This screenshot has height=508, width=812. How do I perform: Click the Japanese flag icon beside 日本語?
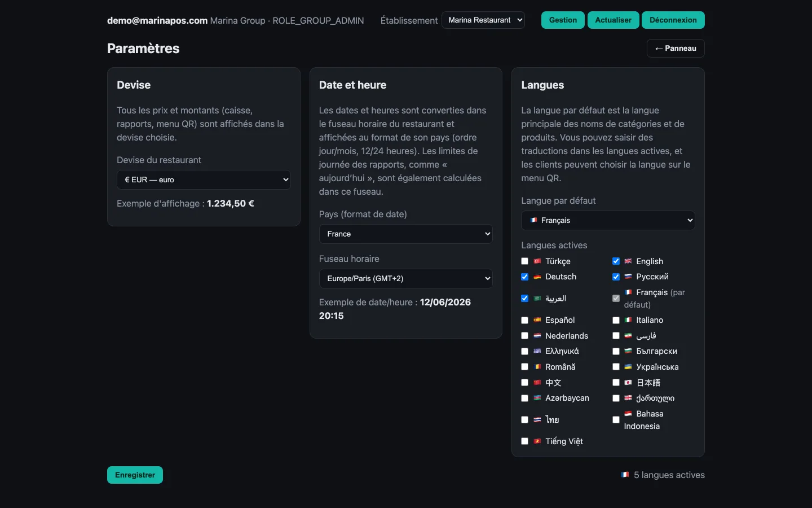[x=628, y=383]
